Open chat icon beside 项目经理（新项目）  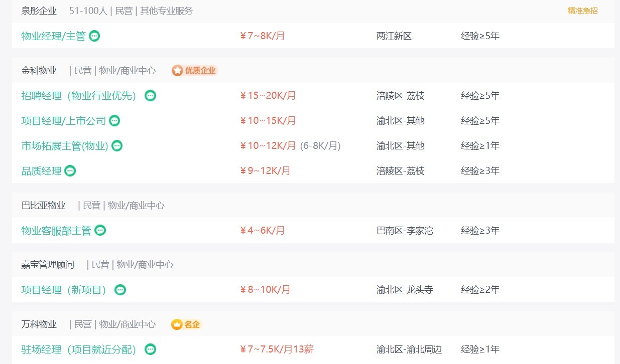(x=120, y=290)
